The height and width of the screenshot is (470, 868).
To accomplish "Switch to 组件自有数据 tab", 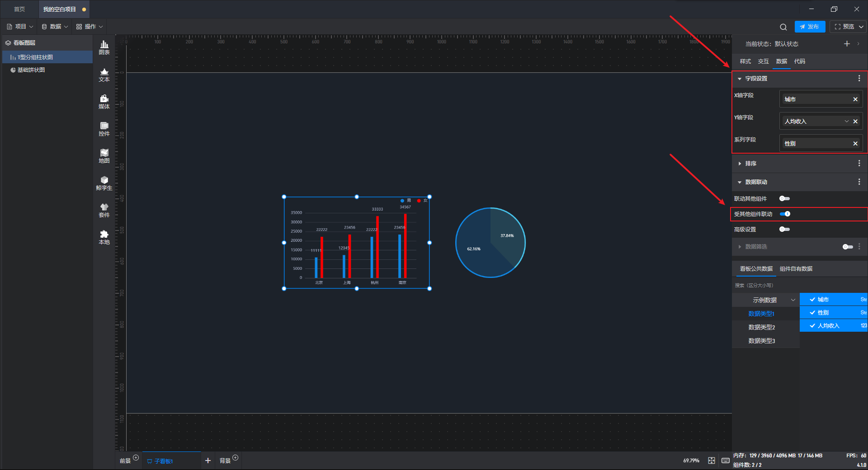I will tap(796, 269).
